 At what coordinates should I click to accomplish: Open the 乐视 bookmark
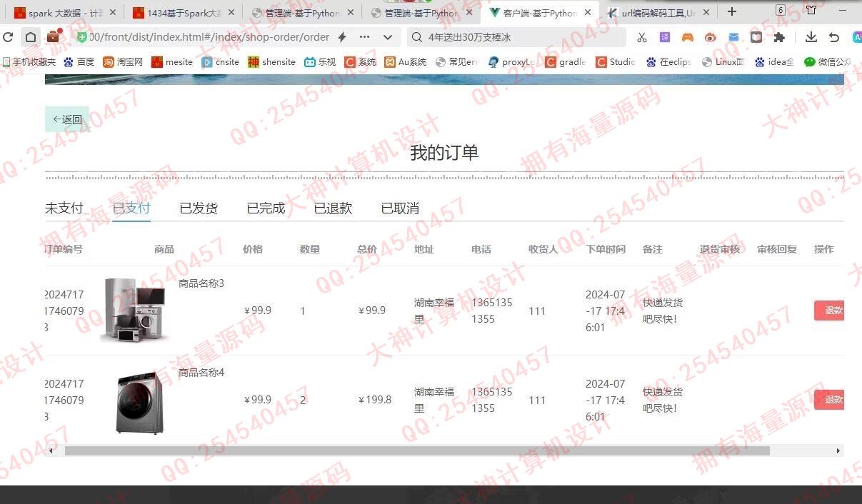tap(320, 62)
